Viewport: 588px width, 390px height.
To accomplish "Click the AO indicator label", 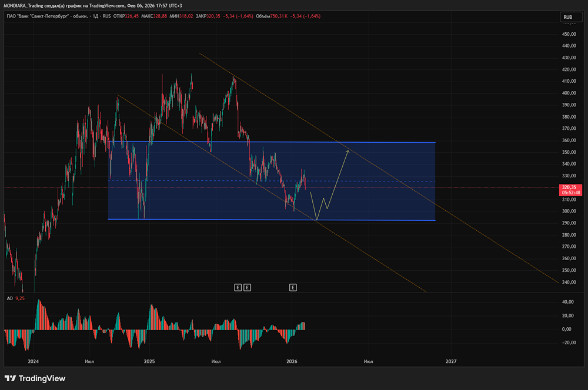I will (9, 298).
